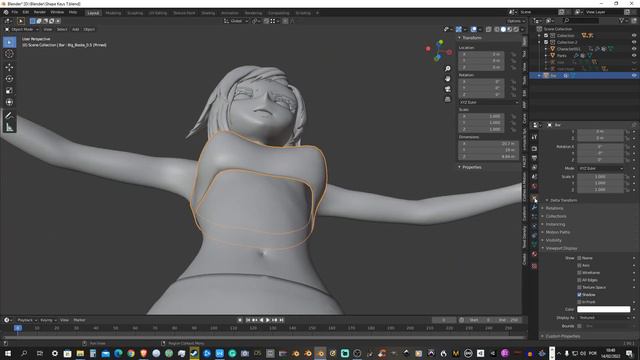The height and width of the screenshot is (360, 640).
Task: Open XYZ Euler dropdown in sidebar
Action: (x=489, y=102)
